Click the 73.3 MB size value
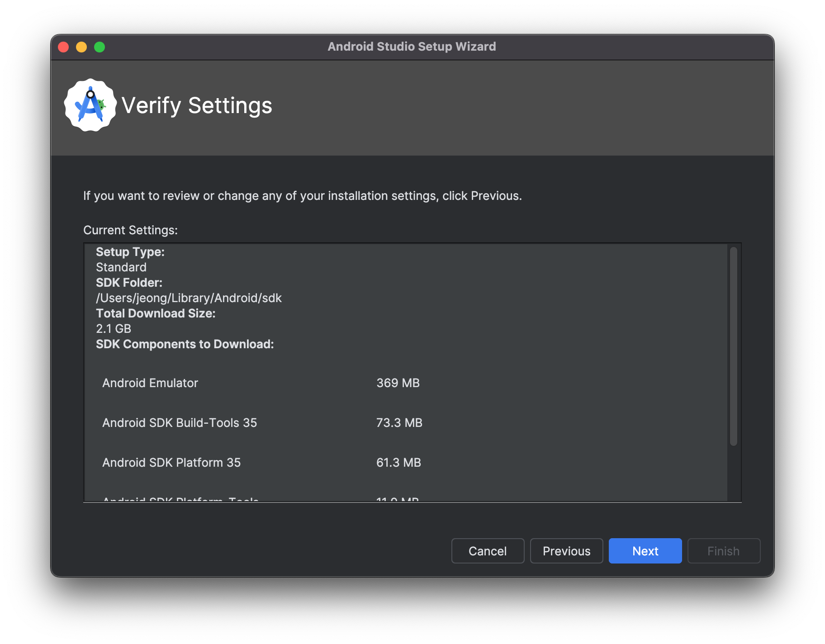Screen dimensions: 825x644 [399, 423]
